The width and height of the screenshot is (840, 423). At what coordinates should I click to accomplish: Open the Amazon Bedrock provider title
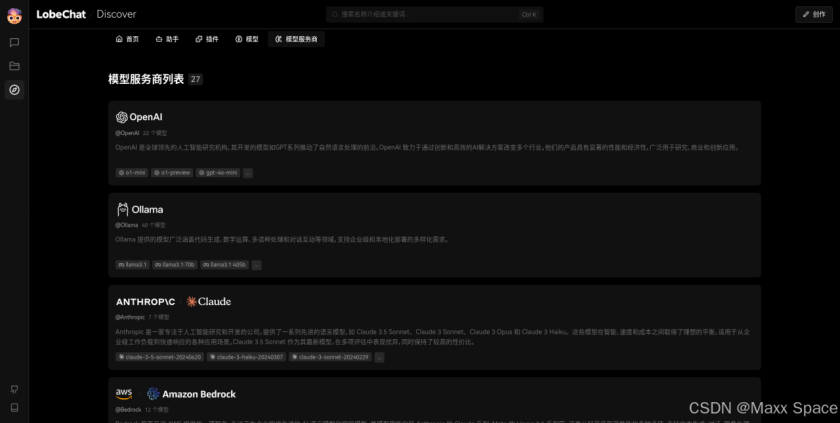199,394
